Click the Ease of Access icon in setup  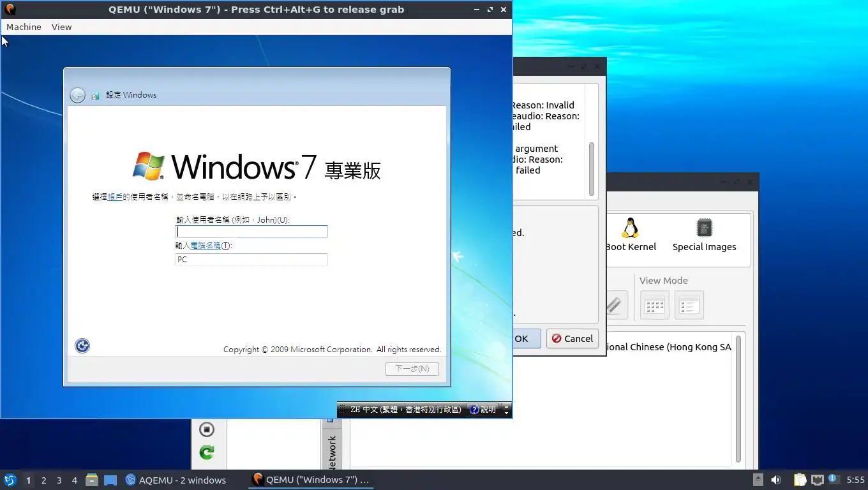pyautogui.click(x=82, y=346)
